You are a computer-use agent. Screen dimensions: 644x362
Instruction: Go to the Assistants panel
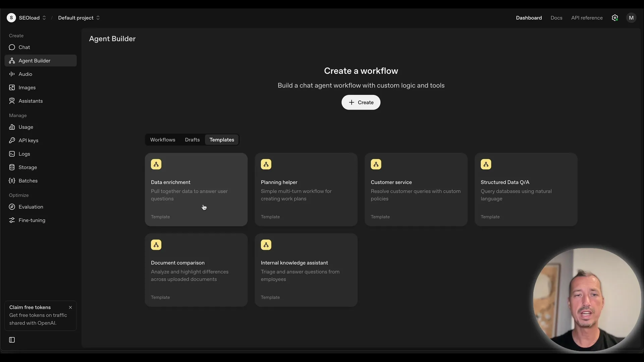pyautogui.click(x=31, y=101)
